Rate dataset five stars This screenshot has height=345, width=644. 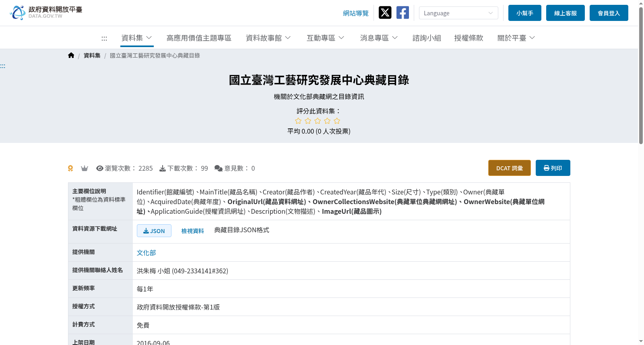337,121
